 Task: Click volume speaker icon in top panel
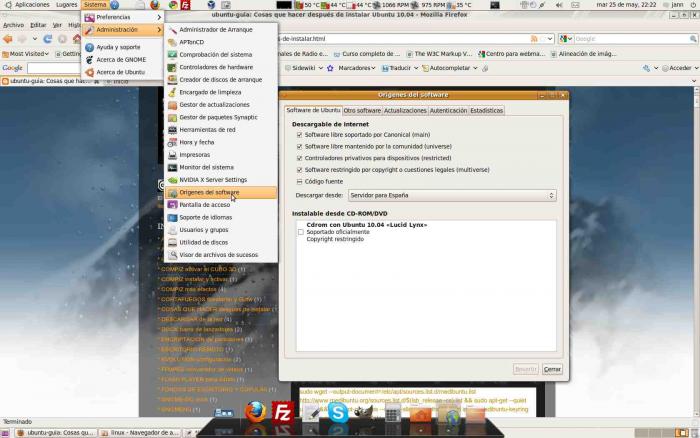click(559, 5)
